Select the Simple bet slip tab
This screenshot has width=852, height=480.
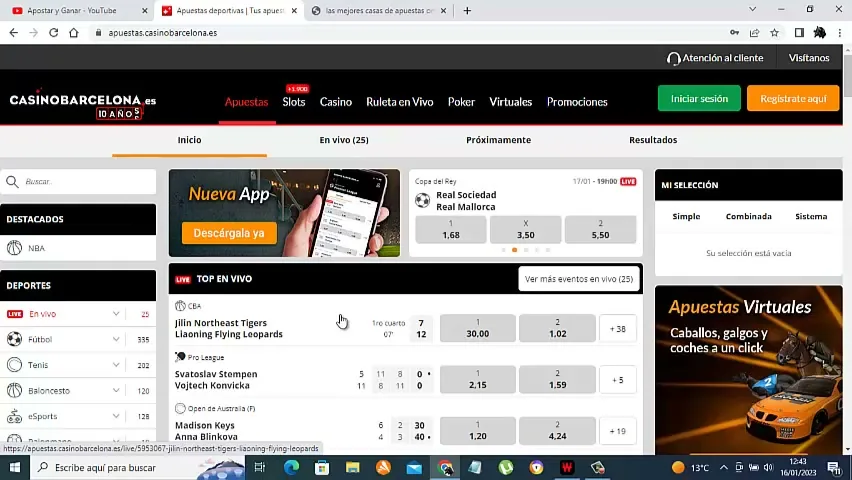(x=686, y=216)
